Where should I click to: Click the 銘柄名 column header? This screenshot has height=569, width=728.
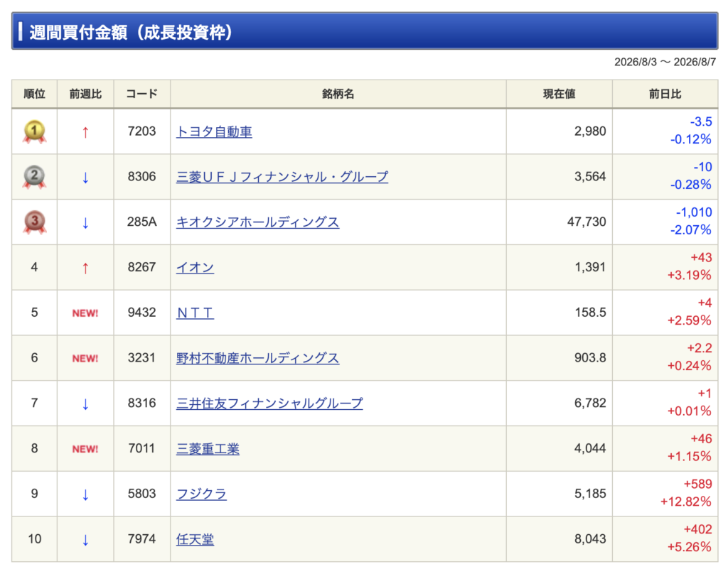338,94
